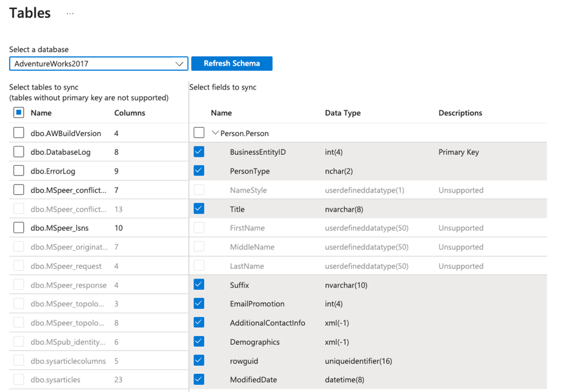Click the LastName field name
This screenshot has width=570, height=392.
click(x=247, y=266)
